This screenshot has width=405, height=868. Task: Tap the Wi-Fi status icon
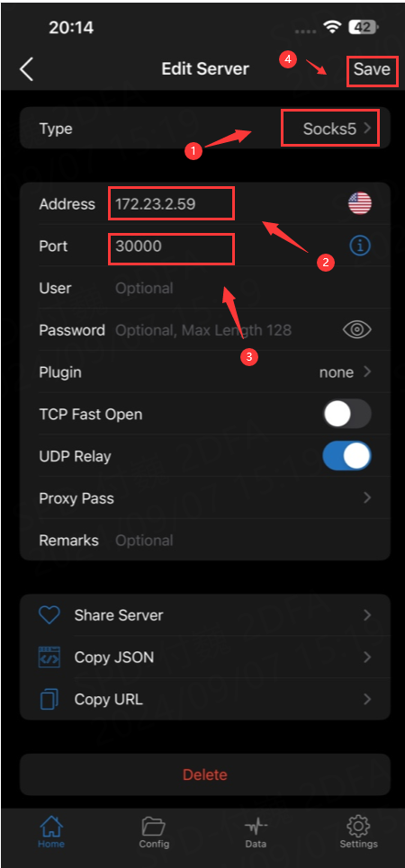click(332, 27)
